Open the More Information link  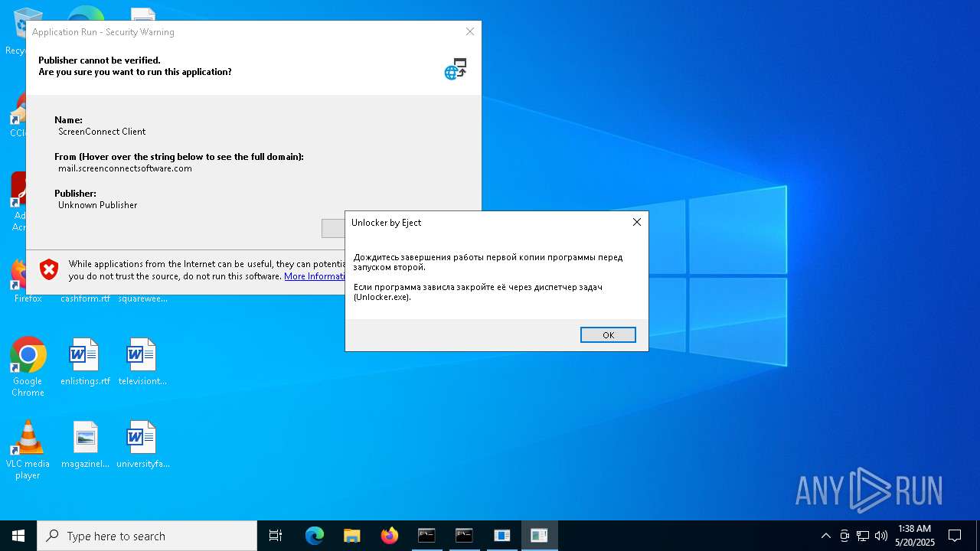(x=315, y=276)
